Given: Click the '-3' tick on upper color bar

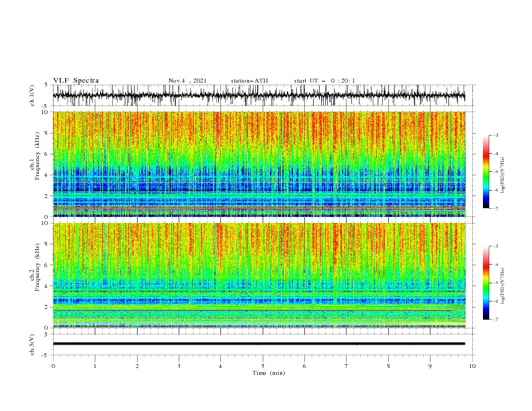Looking at the screenshot, I should tap(495, 135).
